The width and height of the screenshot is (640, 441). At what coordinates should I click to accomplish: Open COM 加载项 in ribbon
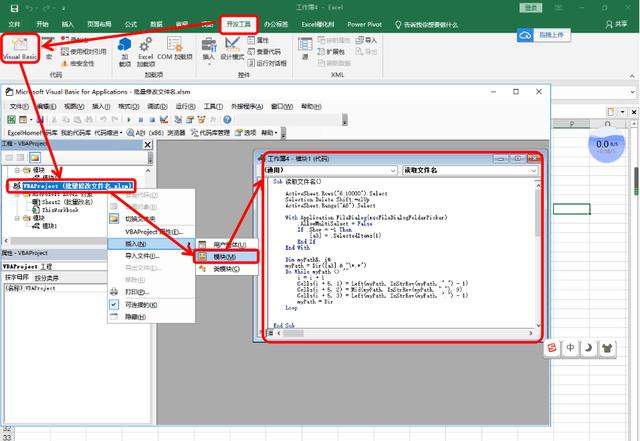175,49
